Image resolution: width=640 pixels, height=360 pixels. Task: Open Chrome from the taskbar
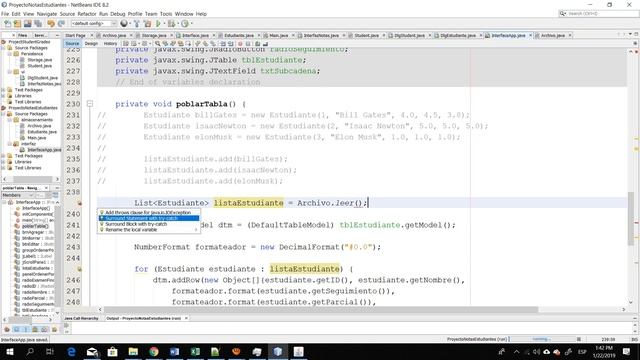pos(154,351)
